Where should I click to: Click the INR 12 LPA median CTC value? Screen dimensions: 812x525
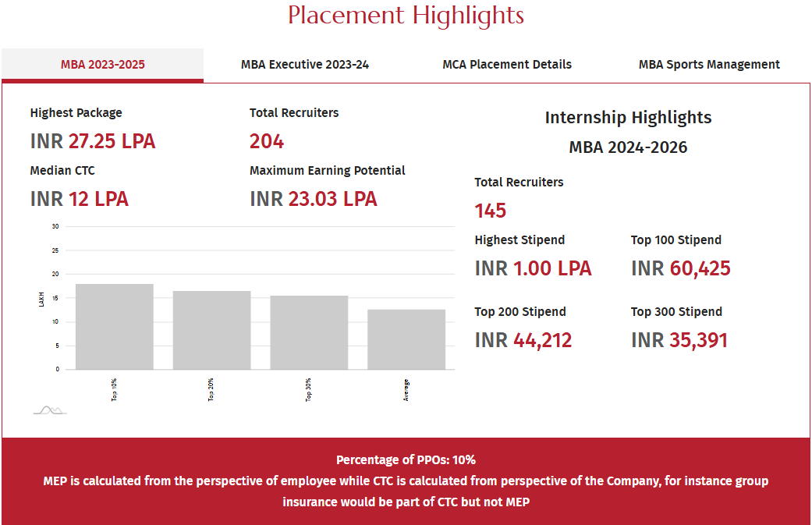(x=80, y=199)
